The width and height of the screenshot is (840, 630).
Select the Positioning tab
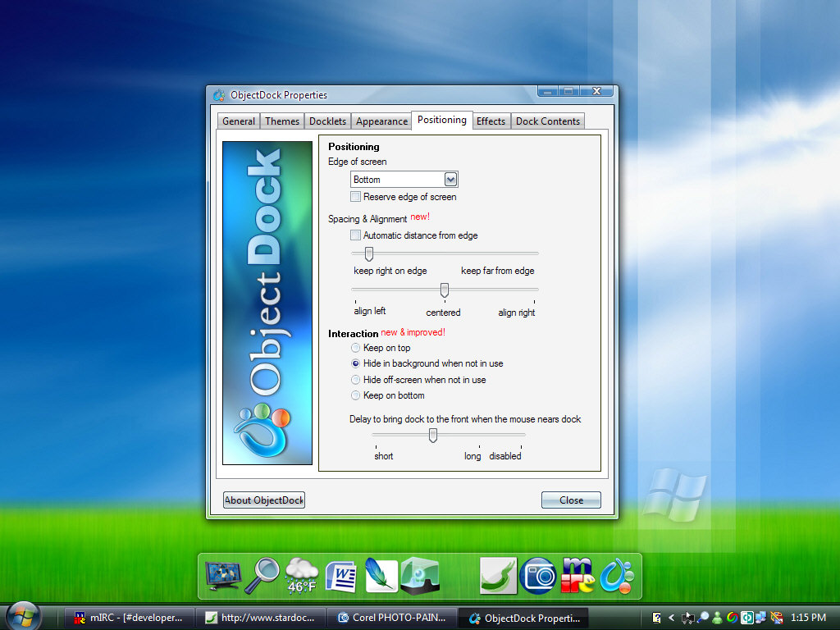tap(442, 120)
